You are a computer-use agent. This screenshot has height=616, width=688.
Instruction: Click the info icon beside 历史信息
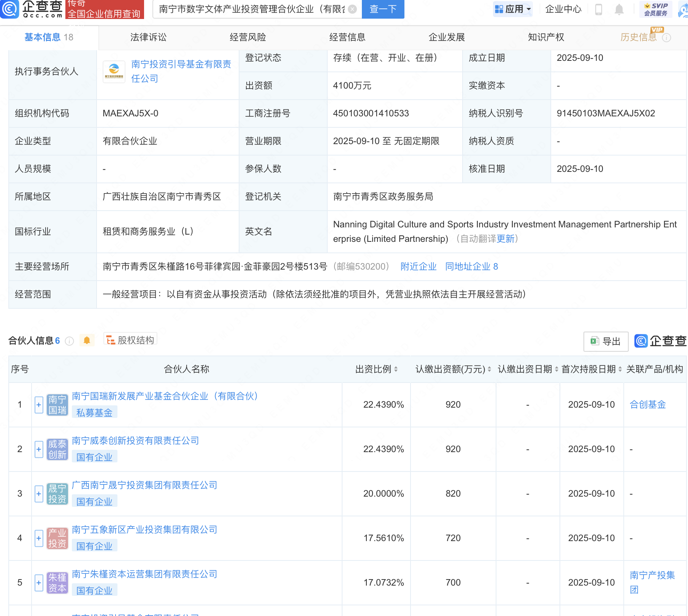[666, 38]
